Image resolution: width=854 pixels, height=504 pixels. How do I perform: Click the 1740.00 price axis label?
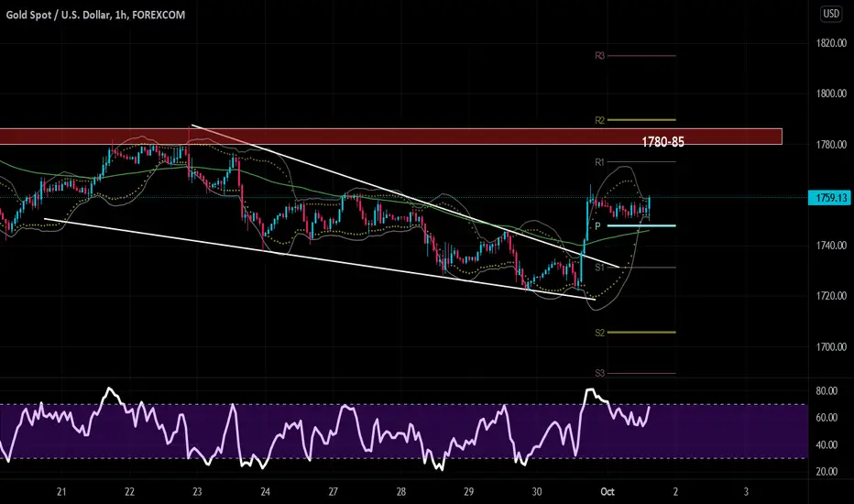click(x=831, y=246)
